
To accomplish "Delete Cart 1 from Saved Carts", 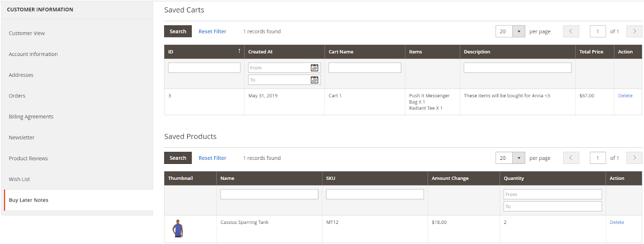I will pyautogui.click(x=625, y=95).
